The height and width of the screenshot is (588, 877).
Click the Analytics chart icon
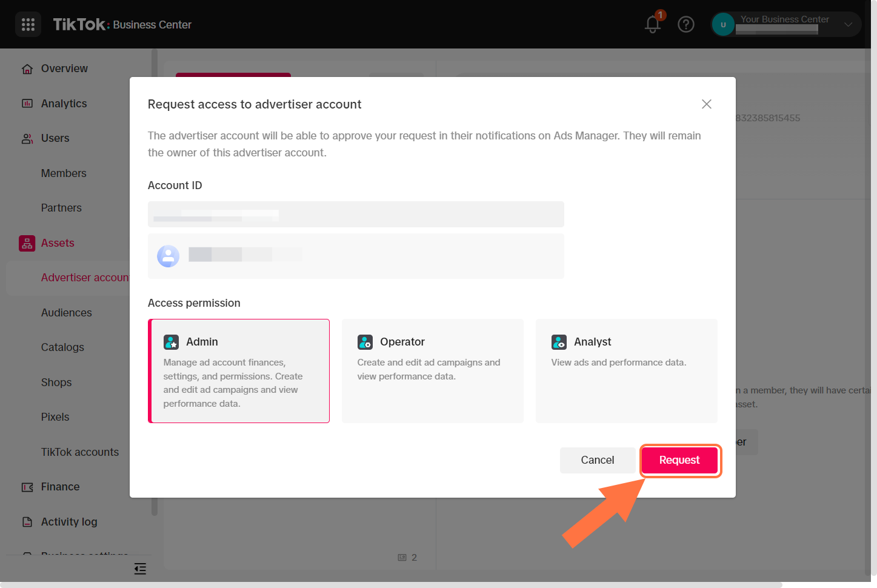27,104
